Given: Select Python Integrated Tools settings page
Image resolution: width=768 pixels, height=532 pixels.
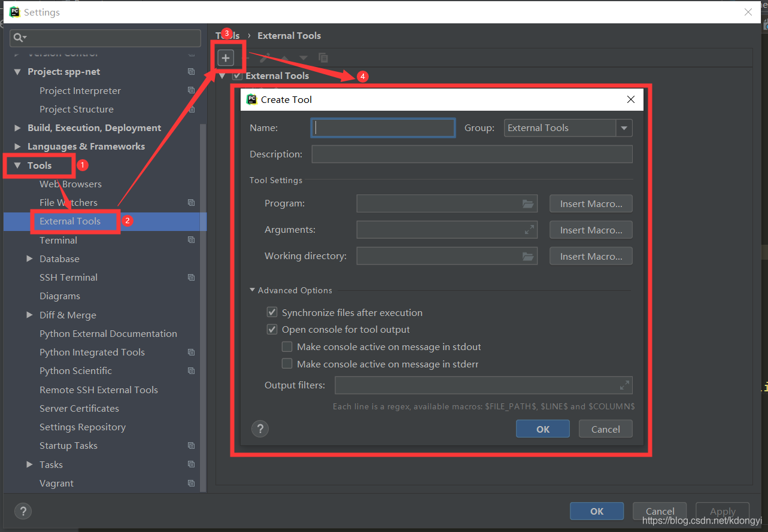Looking at the screenshot, I should (92, 352).
